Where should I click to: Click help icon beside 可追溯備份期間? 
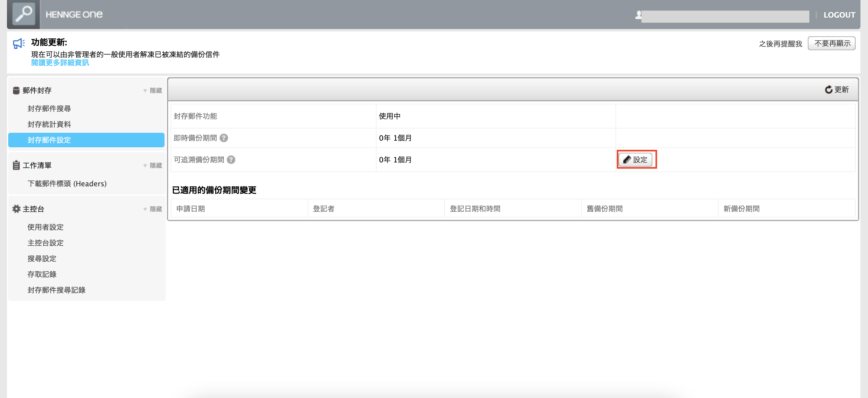[x=231, y=159]
